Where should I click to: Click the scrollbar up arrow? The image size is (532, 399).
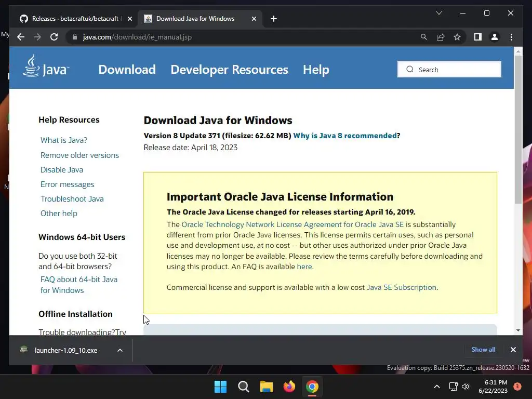click(518, 51)
